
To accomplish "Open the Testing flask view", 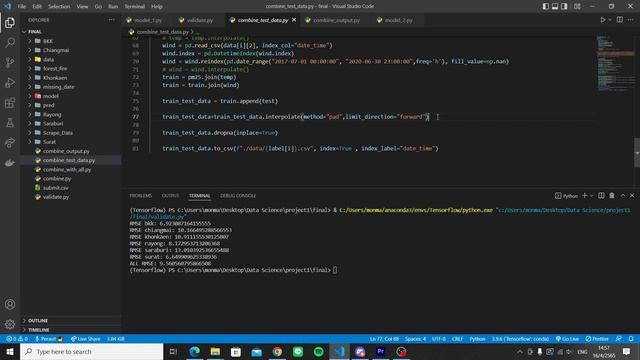I will pyautogui.click(x=10, y=122).
